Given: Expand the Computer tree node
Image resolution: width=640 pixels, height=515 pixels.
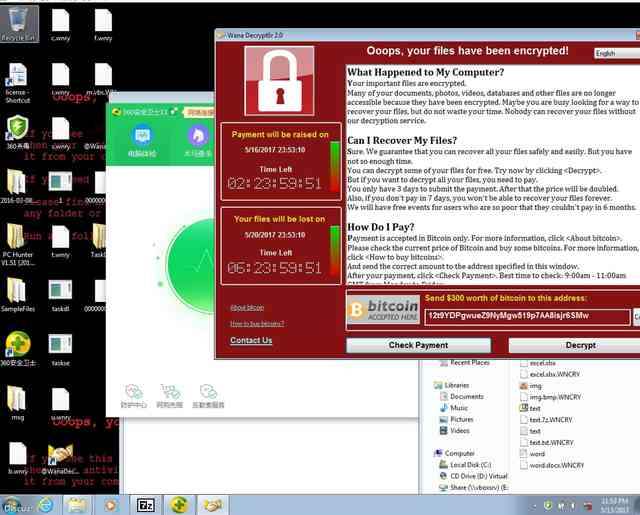Looking at the screenshot, I should (454, 453).
